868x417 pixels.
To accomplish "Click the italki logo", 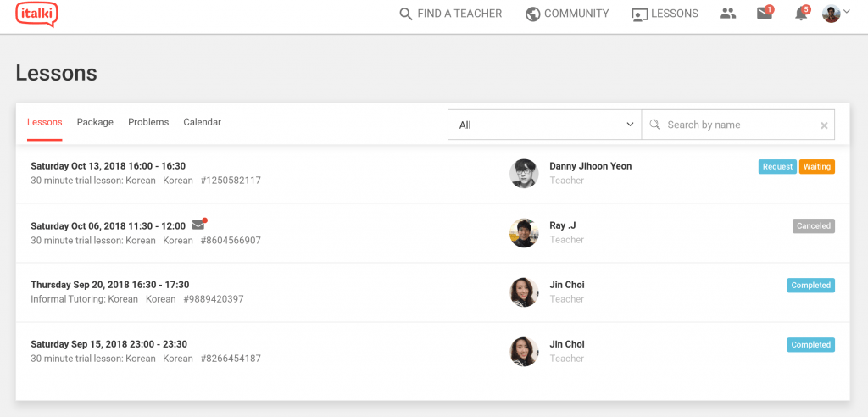I will click(x=36, y=14).
